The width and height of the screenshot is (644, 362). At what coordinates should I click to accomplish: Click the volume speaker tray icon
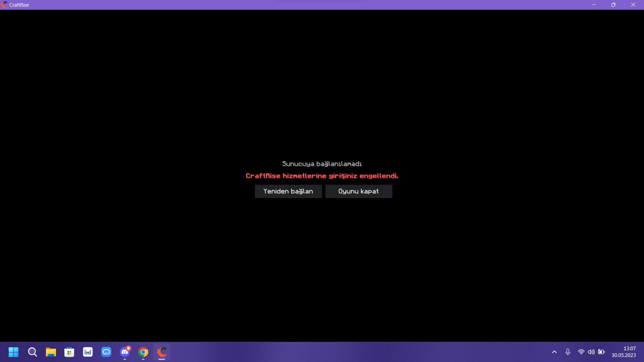click(x=591, y=352)
